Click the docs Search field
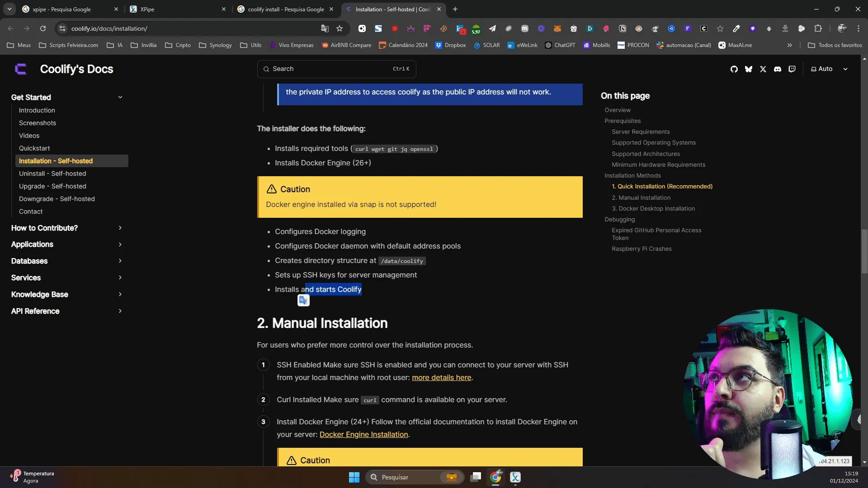Image resolution: width=868 pixels, height=488 pixels. click(x=336, y=69)
